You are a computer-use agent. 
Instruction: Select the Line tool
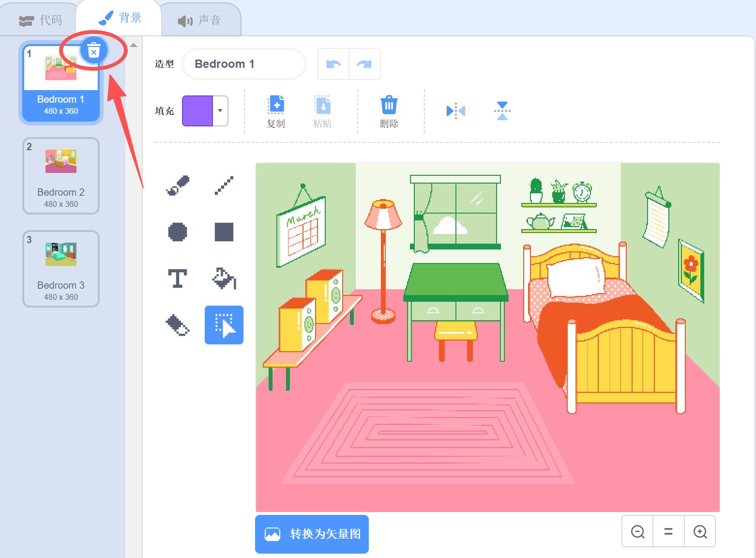point(224,186)
